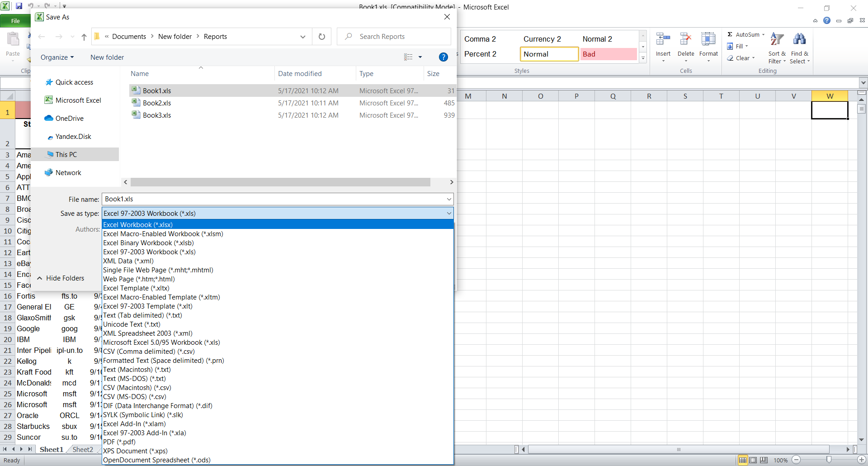
Task: Click the Delete cells icon
Action: point(685,40)
